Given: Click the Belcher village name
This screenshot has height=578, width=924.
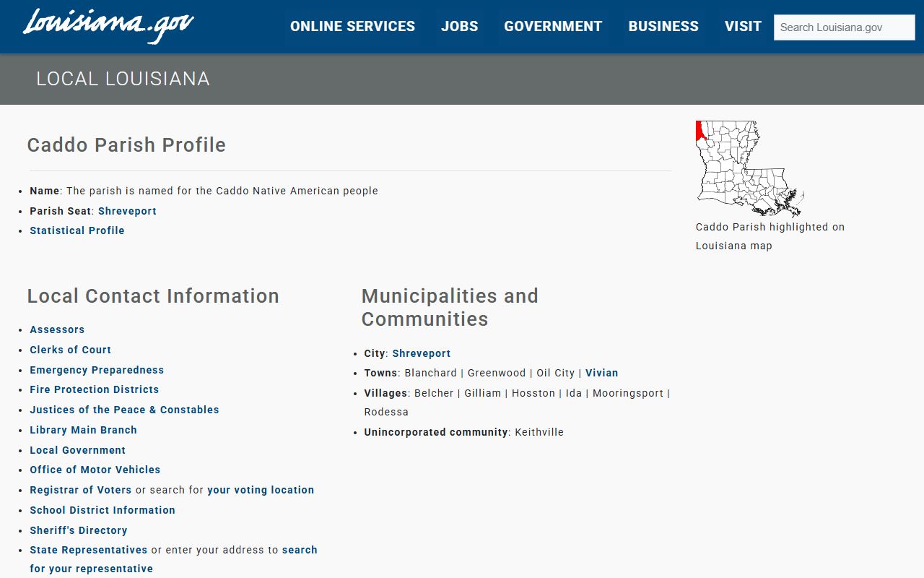Looking at the screenshot, I should 434,393.
